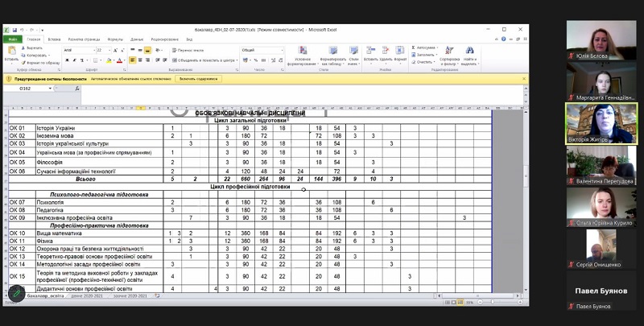Click the red Font Color letter A
Viewport: 644px width, 326px height.
click(119, 60)
